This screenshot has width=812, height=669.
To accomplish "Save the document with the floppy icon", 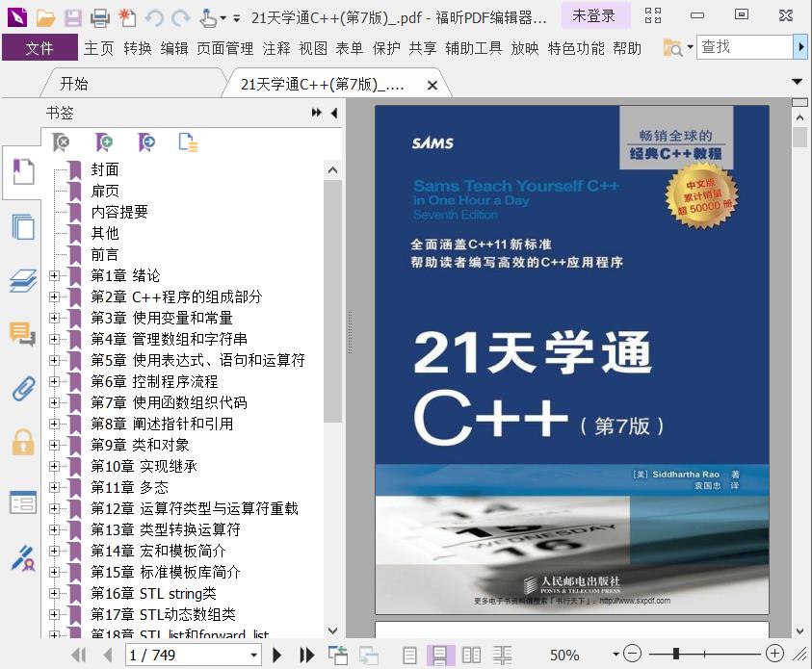I will point(72,18).
